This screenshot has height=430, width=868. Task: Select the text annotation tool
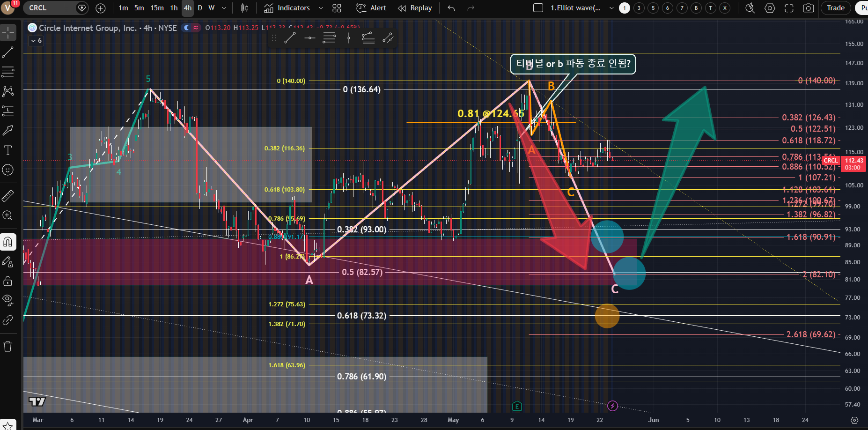8,150
